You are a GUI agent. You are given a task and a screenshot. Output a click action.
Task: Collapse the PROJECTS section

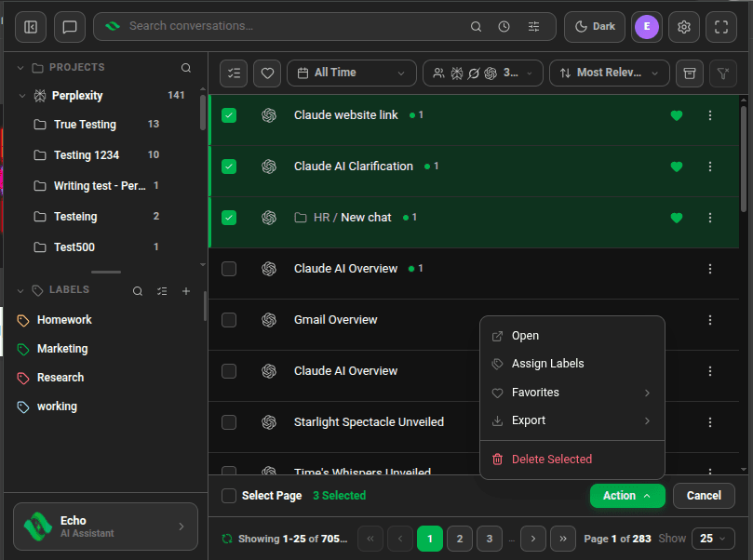point(20,68)
